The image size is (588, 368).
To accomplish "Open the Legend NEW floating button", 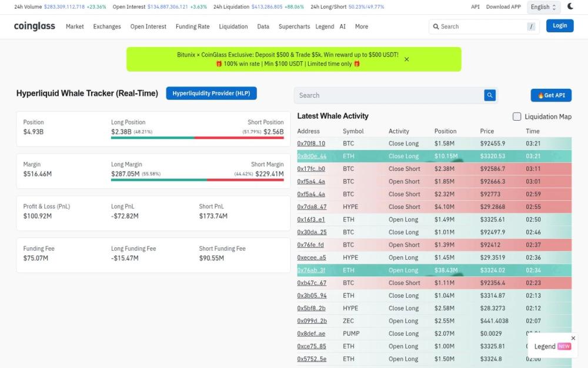I will (552, 346).
